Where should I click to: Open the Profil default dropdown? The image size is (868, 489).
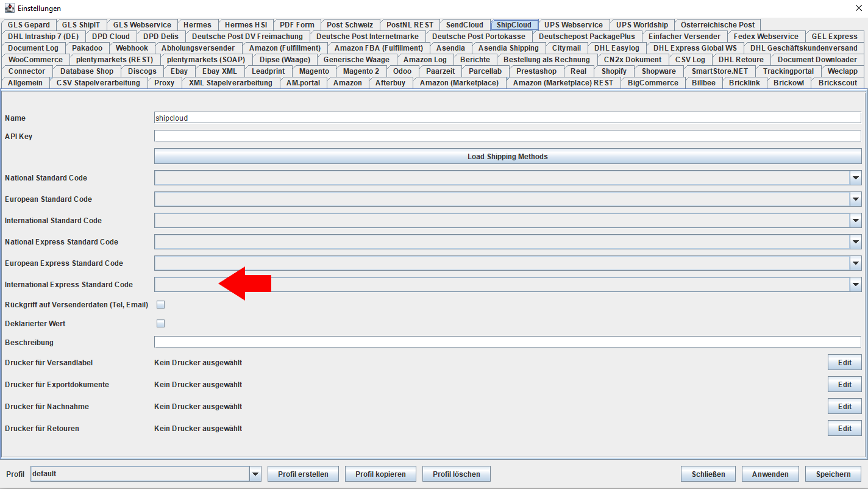coord(255,474)
